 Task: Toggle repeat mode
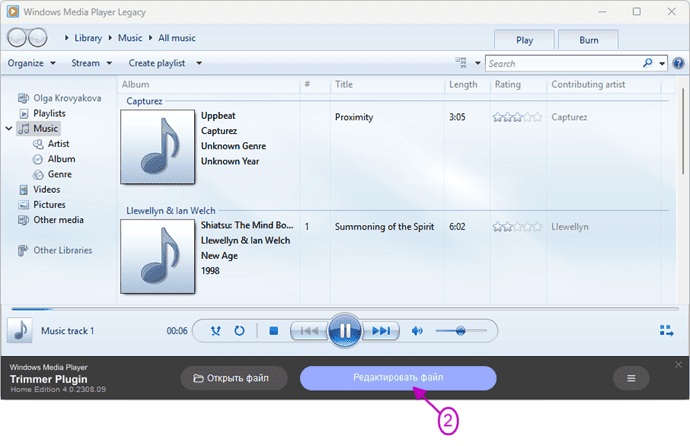239,331
